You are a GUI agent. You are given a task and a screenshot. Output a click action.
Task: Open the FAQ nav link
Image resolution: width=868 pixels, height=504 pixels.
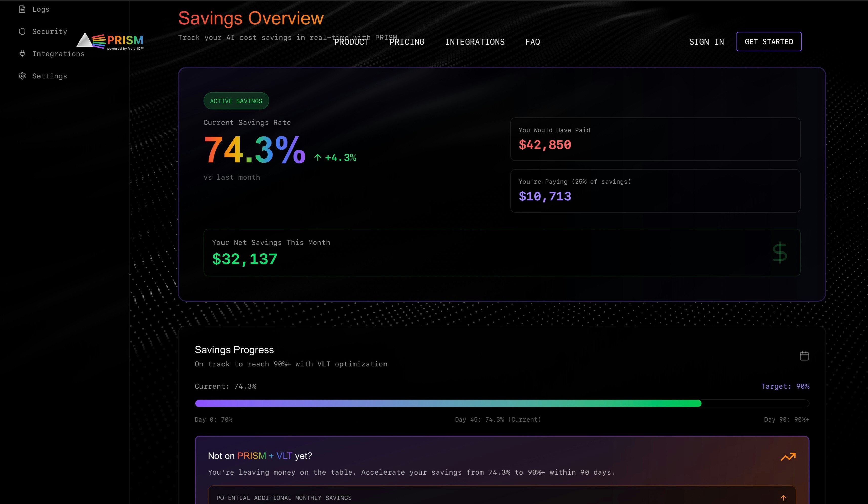pos(533,42)
